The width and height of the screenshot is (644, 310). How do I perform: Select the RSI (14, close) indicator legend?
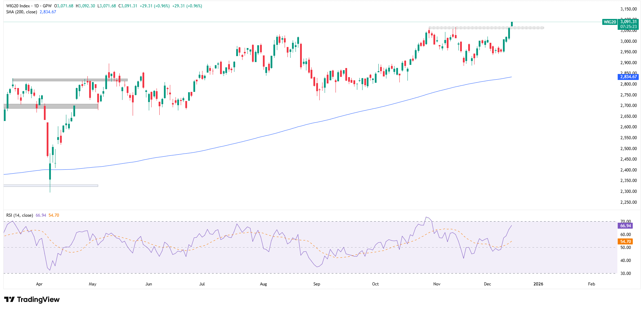(20, 215)
